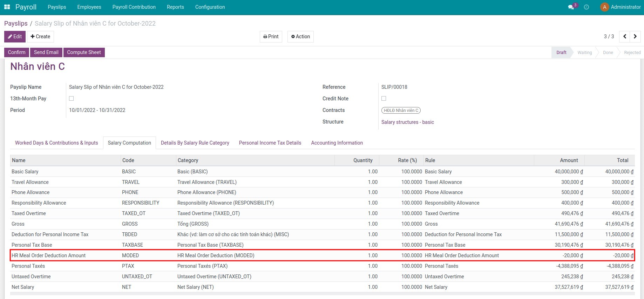Open the conversations chat icon

click(x=571, y=7)
